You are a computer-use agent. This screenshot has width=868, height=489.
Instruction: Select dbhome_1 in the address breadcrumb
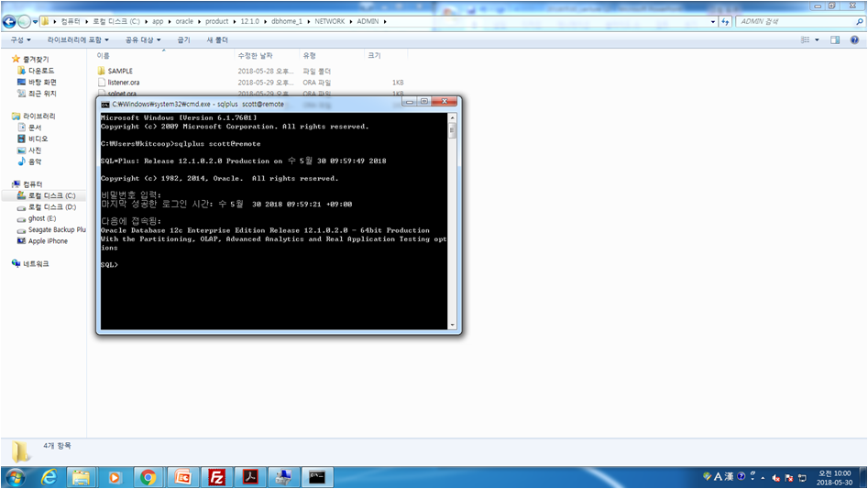pos(287,22)
